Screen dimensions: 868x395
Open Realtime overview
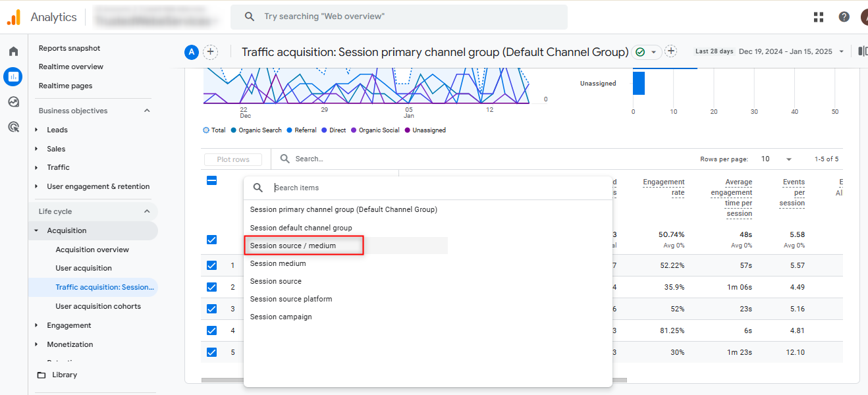(71, 66)
